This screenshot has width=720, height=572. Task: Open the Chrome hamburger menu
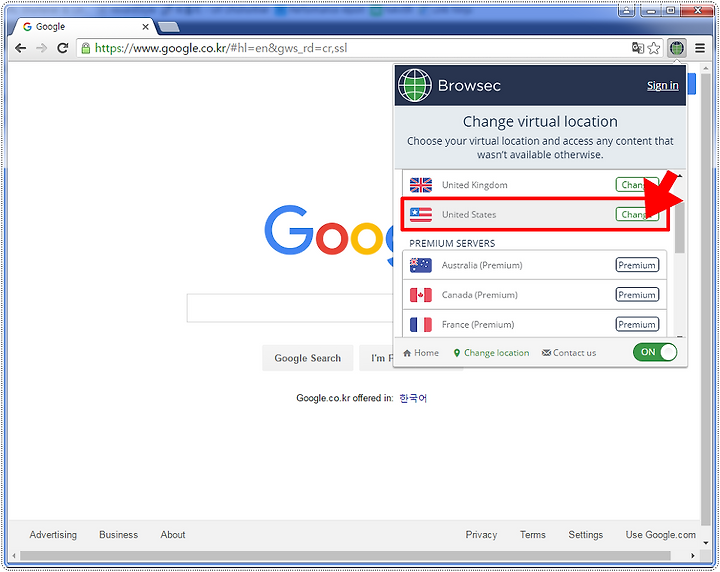pyautogui.click(x=700, y=48)
